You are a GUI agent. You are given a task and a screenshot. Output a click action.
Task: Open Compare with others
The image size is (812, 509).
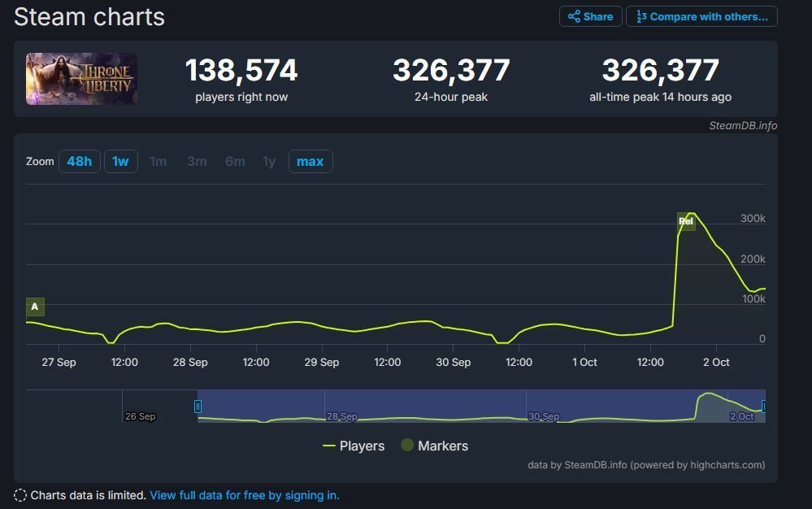(701, 16)
